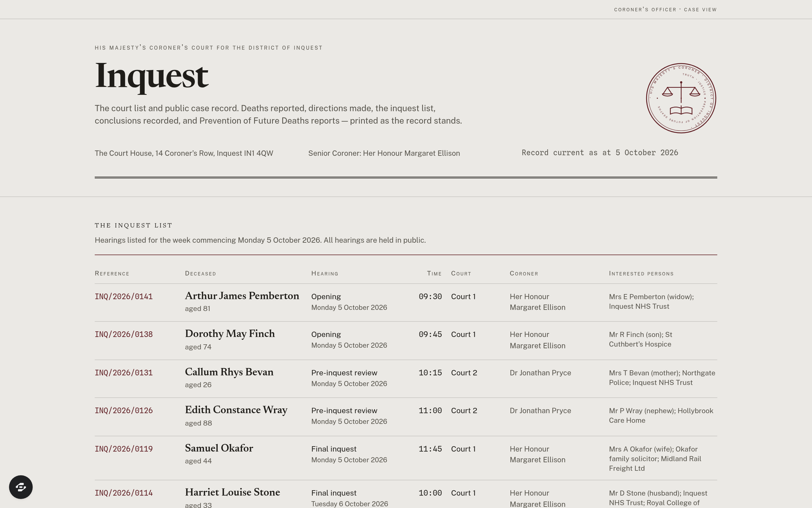Image resolution: width=812 pixels, height=508 pixels.
Task: Select deceased name Dorothy May Finch
Action: (230, 334)
